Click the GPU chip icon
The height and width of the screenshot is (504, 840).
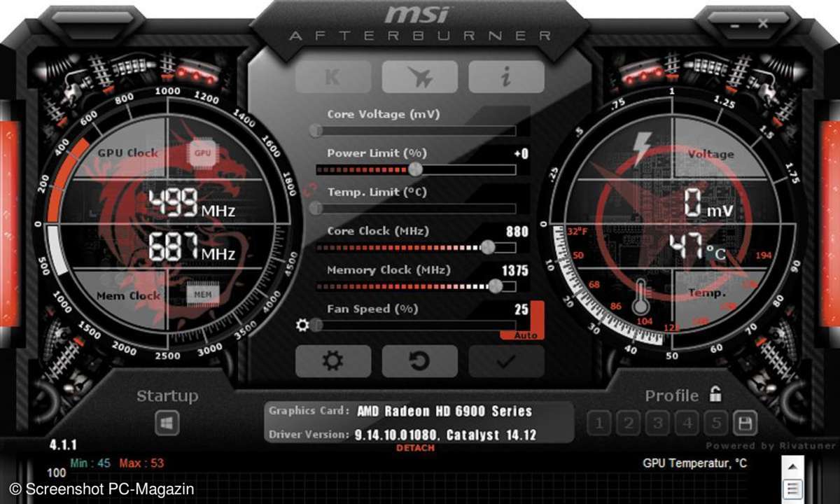point(203,153)
